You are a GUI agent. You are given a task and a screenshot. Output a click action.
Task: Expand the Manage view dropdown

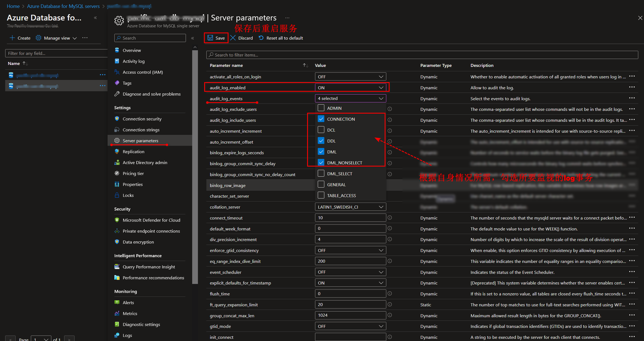pyautogui.click(x=57, y=38)
